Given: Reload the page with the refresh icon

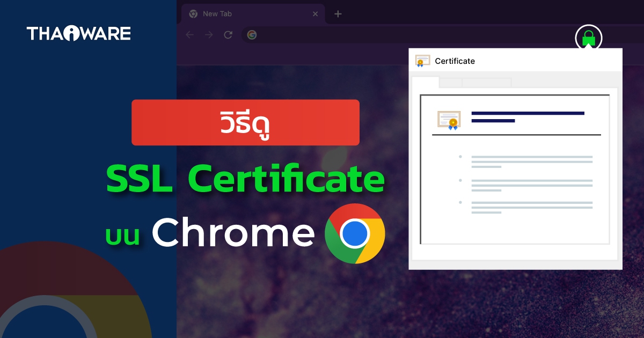Looking at the screenshot, I should [x=228, y=34].
